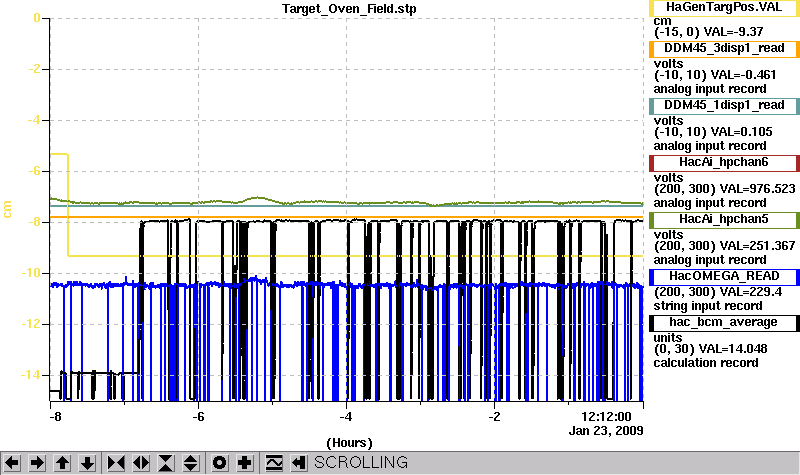The image size is (800, 475).
Task: Select the hac_bcm_average curve legend
Action: coord(724,323)
